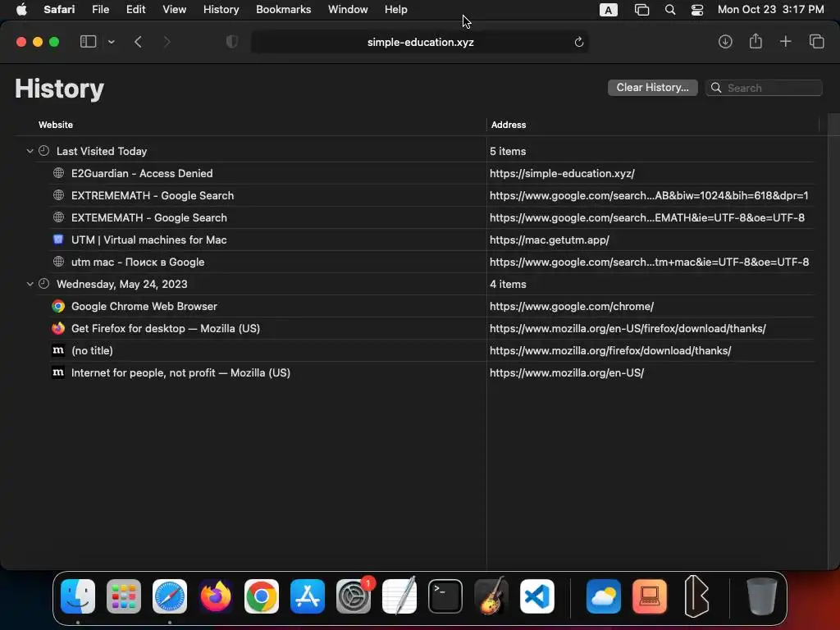Click the https://simple-education.xyz/ address

click(562, 173)
